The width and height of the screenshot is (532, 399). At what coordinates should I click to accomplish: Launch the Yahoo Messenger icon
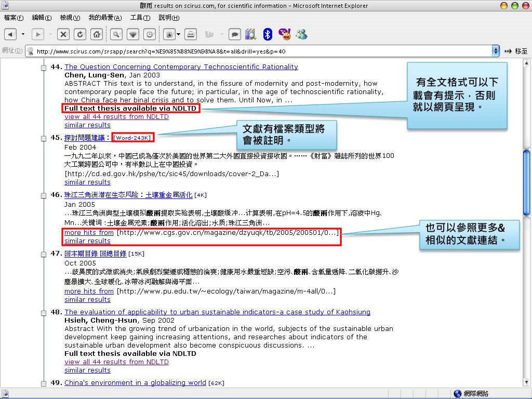tap(284, 34)
